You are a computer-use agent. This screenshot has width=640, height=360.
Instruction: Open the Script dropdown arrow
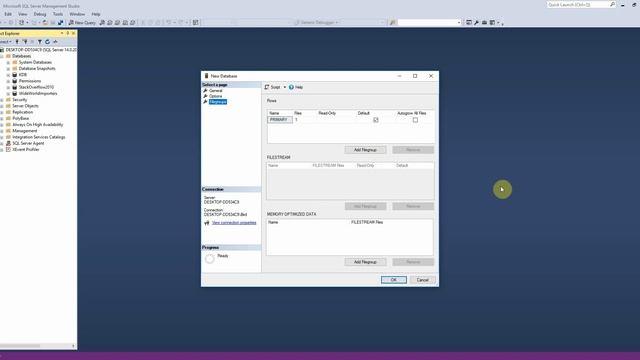[x=284, y=87]
